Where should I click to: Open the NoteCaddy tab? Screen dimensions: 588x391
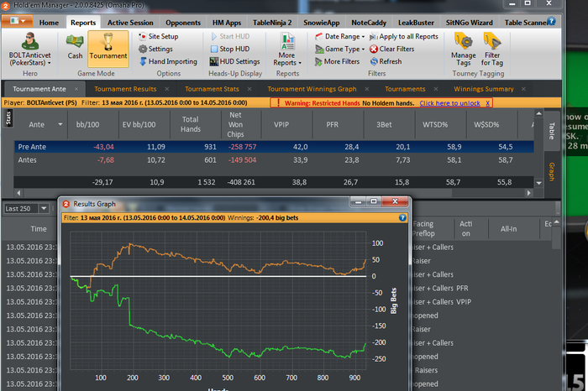[369, 23]
